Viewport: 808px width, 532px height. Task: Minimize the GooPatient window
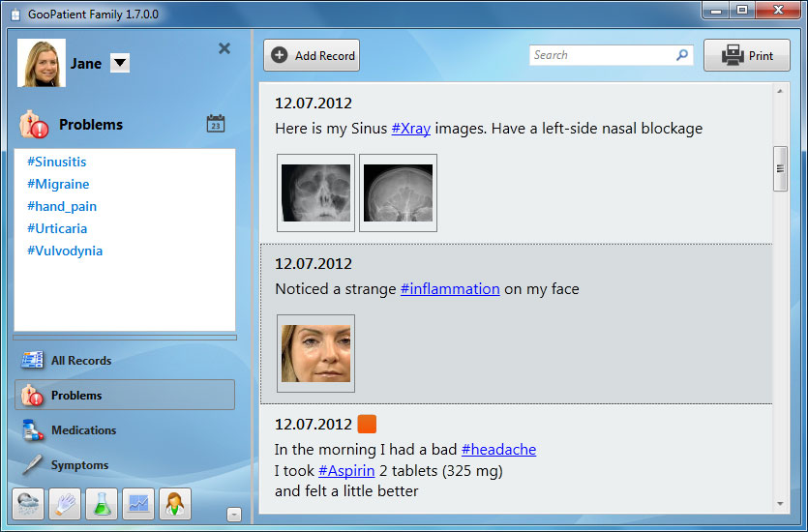pyautogui.click(x=716, y=10)
